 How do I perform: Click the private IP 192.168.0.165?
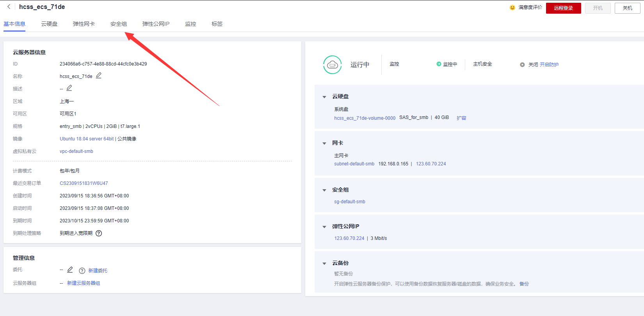pos(393,164)
